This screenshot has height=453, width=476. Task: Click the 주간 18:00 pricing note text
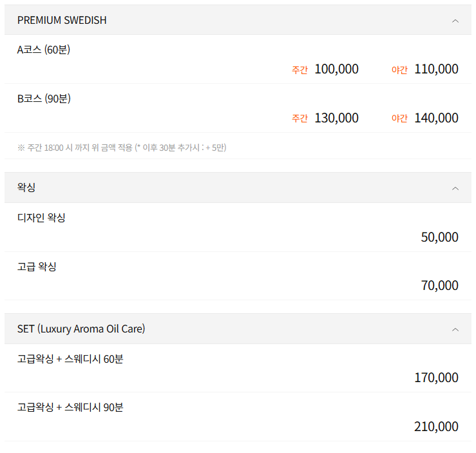[x=122, y=148]
